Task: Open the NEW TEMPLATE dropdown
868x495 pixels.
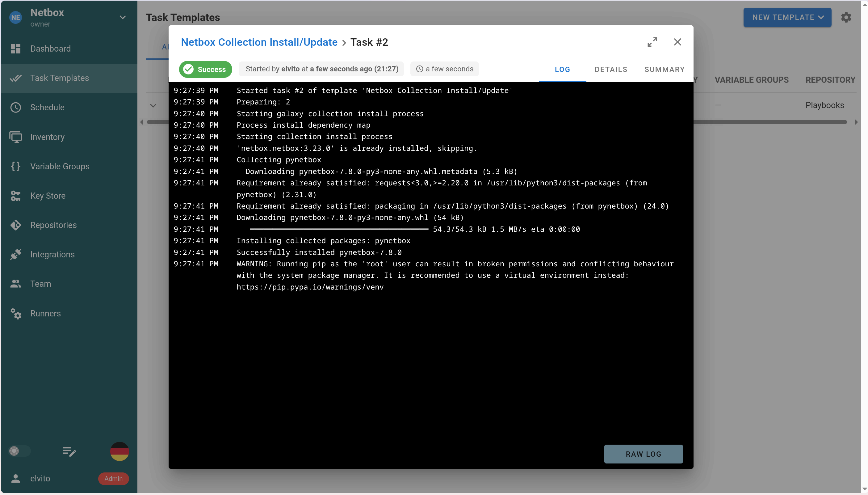Action: pos(787,17)
